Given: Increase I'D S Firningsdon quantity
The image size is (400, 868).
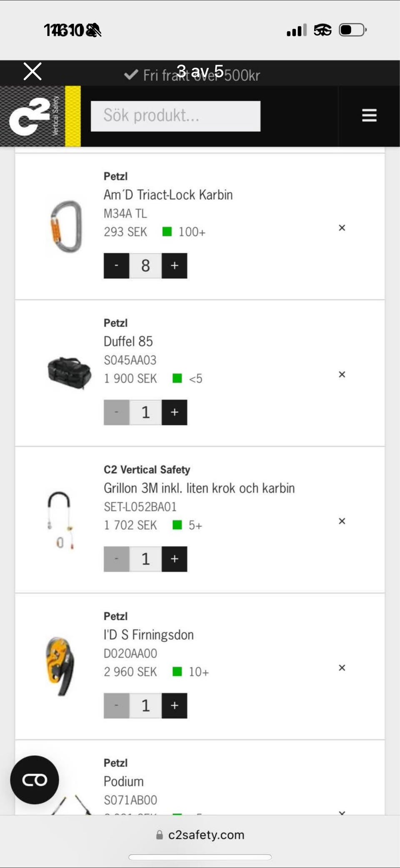Looking at the screenshot, I should [175, 706].
